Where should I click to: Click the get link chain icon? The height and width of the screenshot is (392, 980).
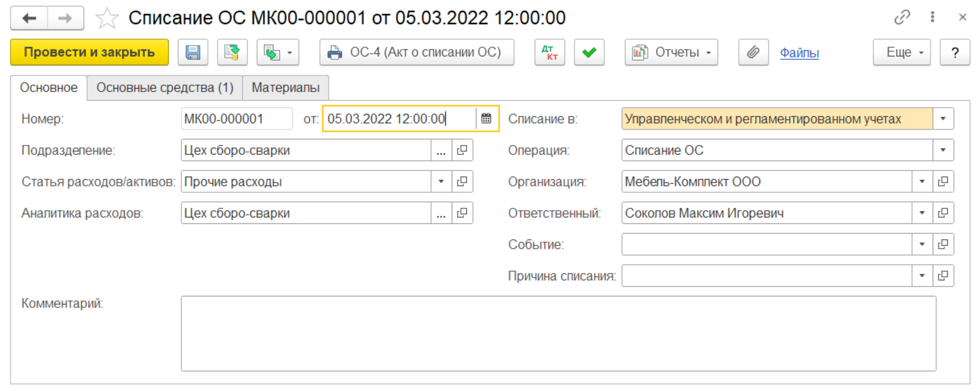click(902, 18)
